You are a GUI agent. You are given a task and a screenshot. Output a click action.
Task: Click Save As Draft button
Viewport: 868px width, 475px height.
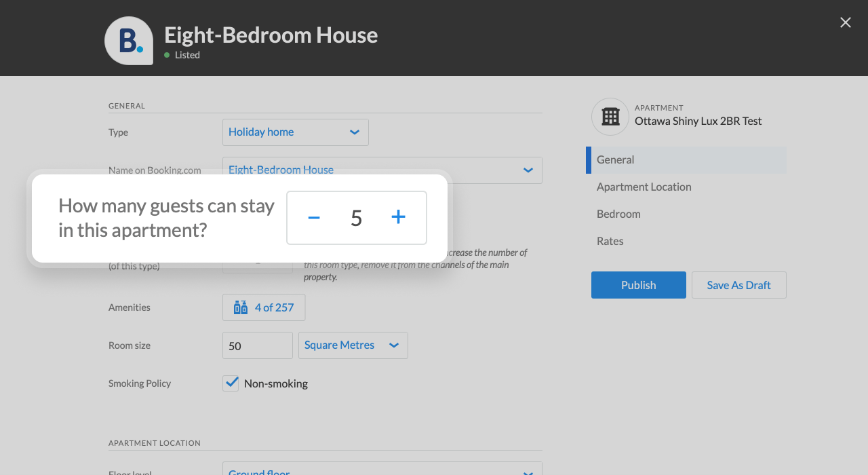pos(738,285)
